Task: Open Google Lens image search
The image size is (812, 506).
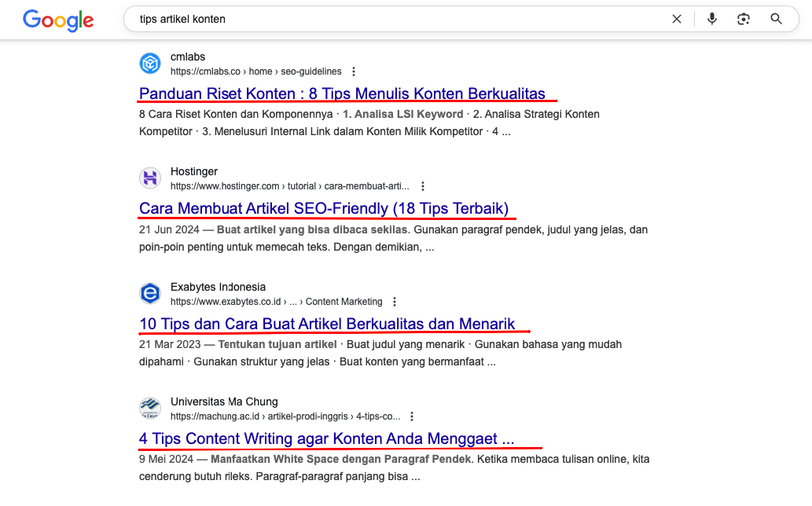Action: coord(744,19)
